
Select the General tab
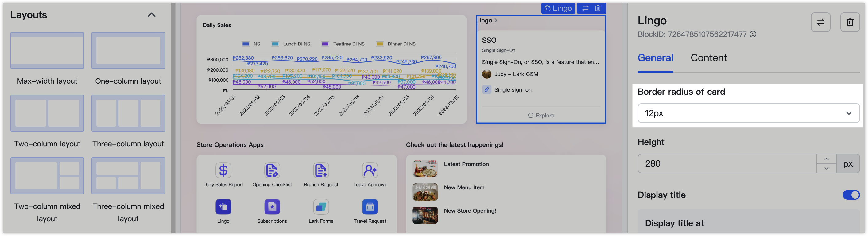tap(655, 58)
